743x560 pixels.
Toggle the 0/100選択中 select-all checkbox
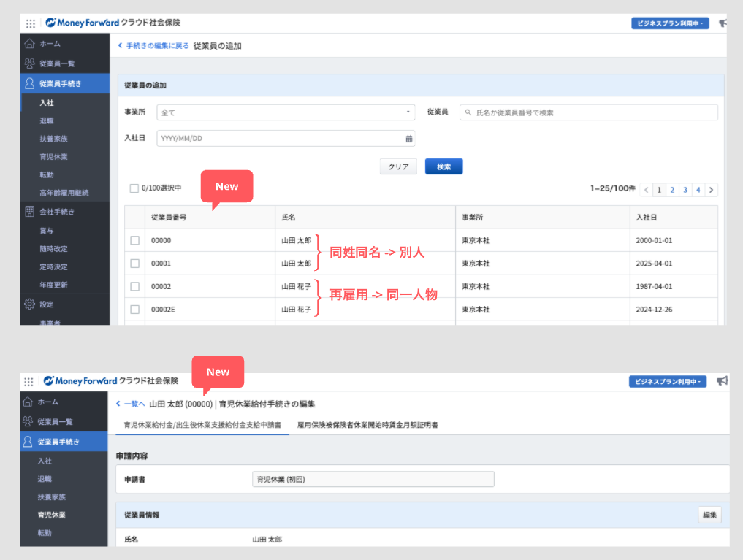click(x=134, y=188)
